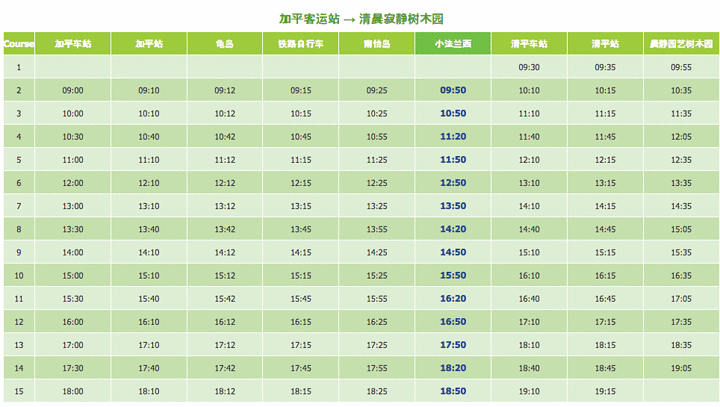Click the 17:30 departure time
Viewport: 720px width, 407px height.
click(x=73, y=368)
